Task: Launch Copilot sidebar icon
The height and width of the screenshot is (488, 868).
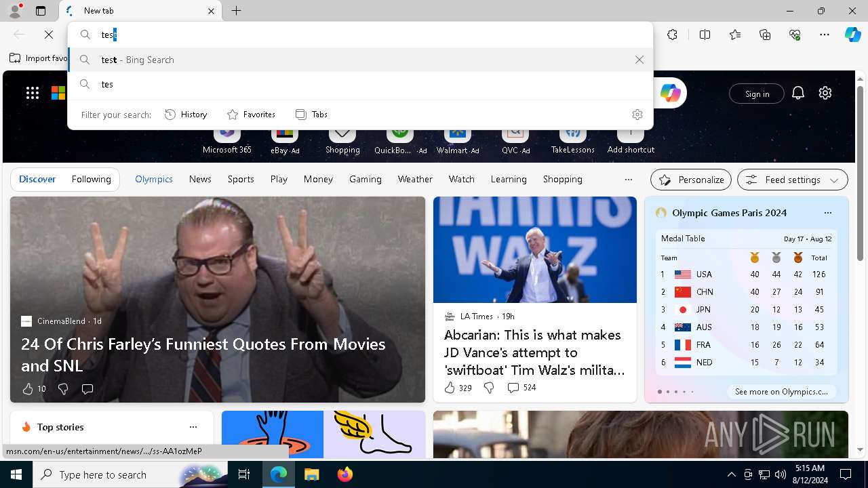Action: 853,35
